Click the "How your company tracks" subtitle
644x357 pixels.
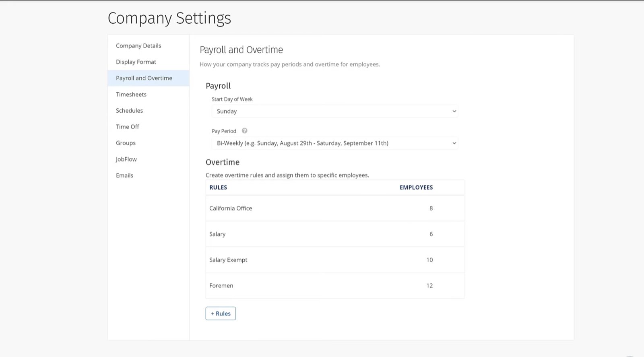coord(290,64)
